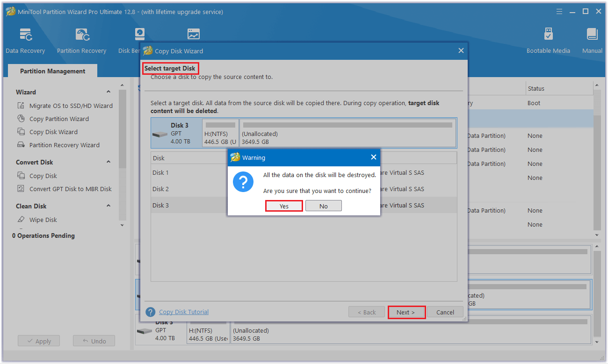Click bottom Unallocated 3649.5 GB in disk map
Image resolution: width=608 pixels, height=364 pixels.
point(411,331)
